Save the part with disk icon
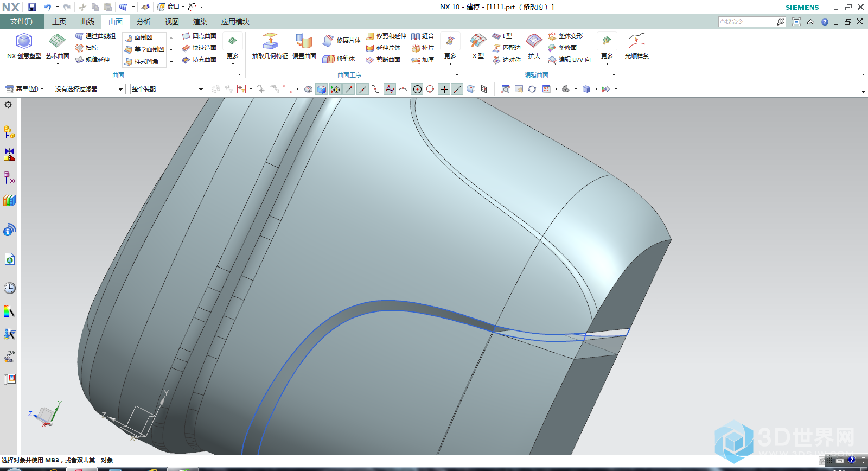The height and width of the screenshot is (471, 868). (32, 7)
